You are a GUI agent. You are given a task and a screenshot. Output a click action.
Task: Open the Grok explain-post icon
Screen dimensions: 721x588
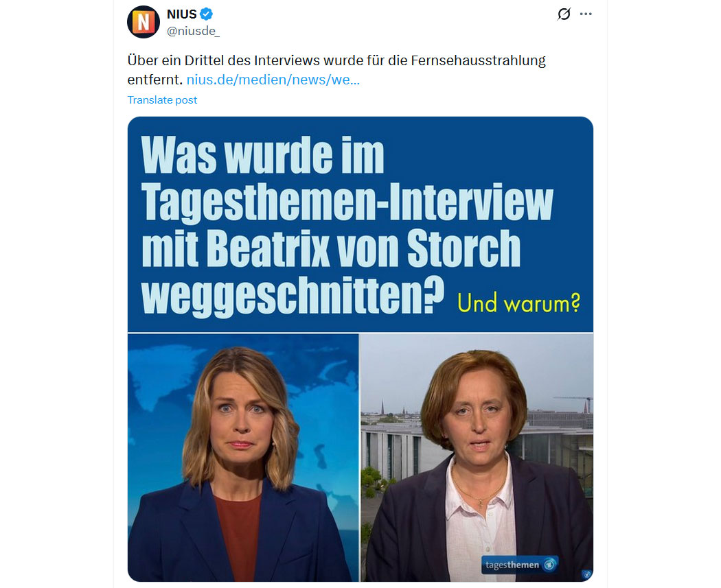564,14
